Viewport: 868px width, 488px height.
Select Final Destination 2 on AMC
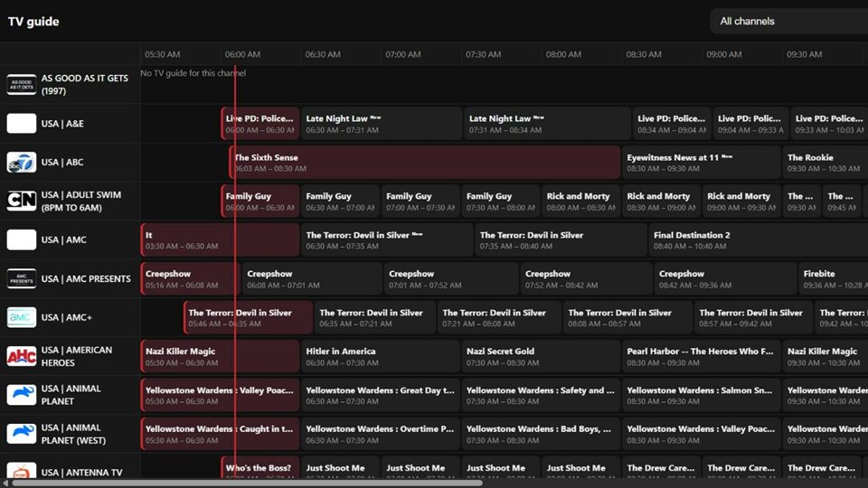click(759, 240)
